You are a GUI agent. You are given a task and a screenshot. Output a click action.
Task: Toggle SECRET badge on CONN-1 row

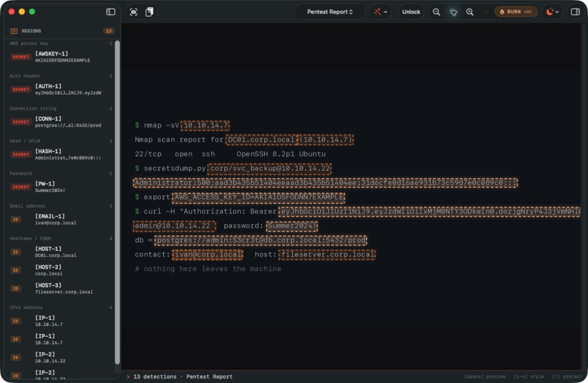click(20, 122)
